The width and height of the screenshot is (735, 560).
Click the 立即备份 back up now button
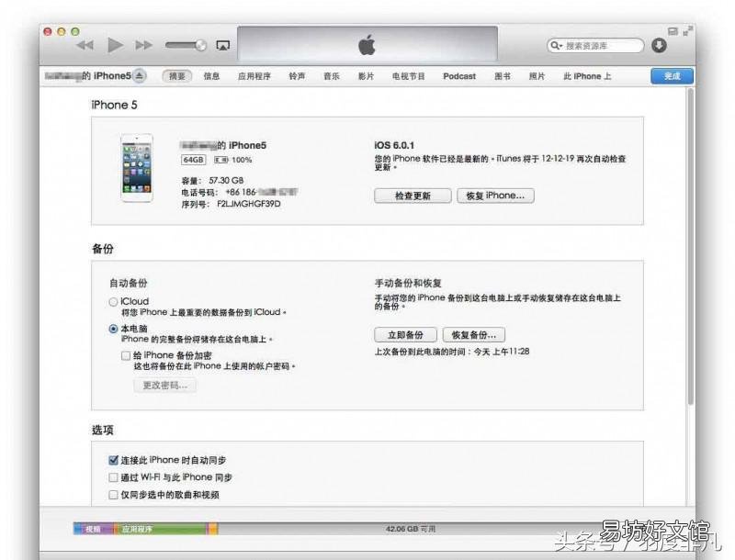click(405, 335)
